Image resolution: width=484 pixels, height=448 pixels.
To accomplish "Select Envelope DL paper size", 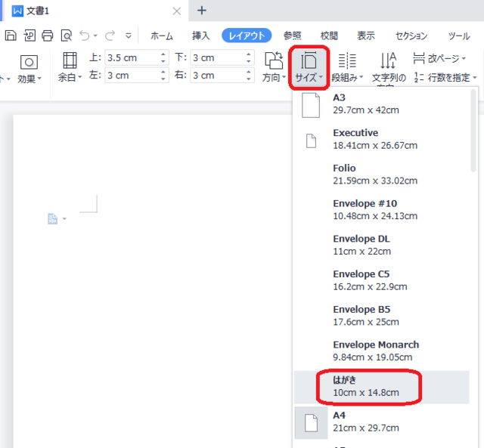I will 366,245.
